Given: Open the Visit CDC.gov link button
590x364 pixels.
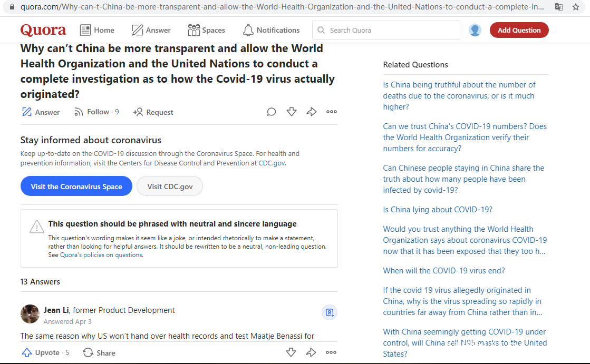Looking at the screenshot, I should (170, 186).
